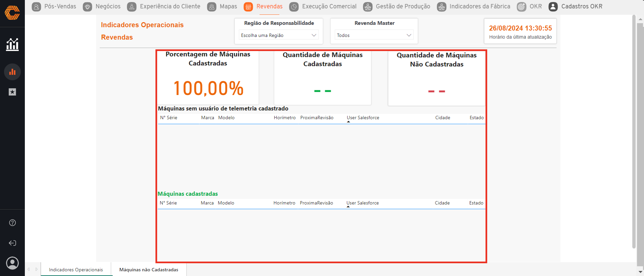Click the logout arrow icon in sidebar
The image size is (644, 276).
click(x=12, y=243)
